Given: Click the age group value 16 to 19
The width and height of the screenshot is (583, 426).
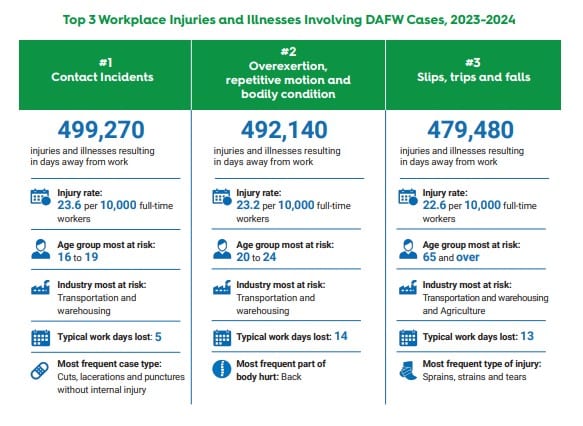Looking at the screenshot, I should point(78,257).
